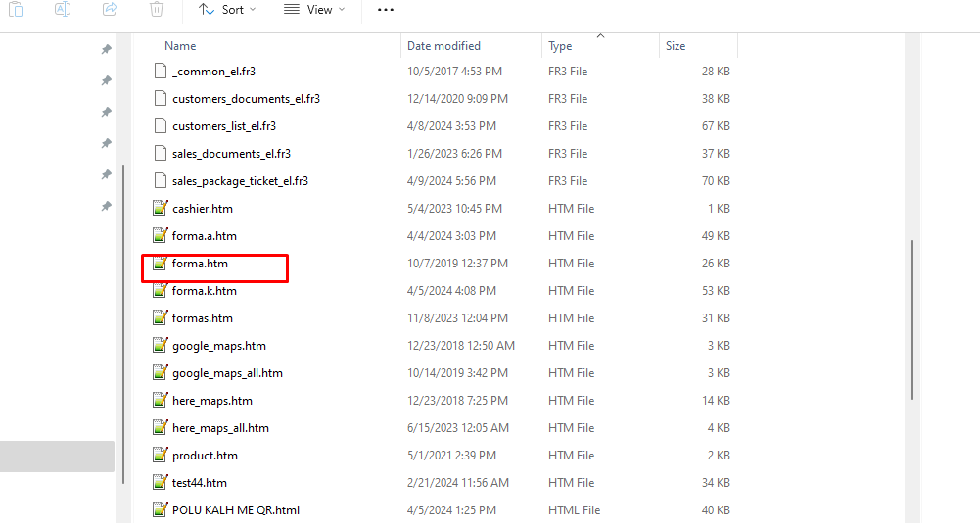The height and width of the screenshot is (532, 980).
Task: Click file name forma.k.htm
Action: coord(205,291)
